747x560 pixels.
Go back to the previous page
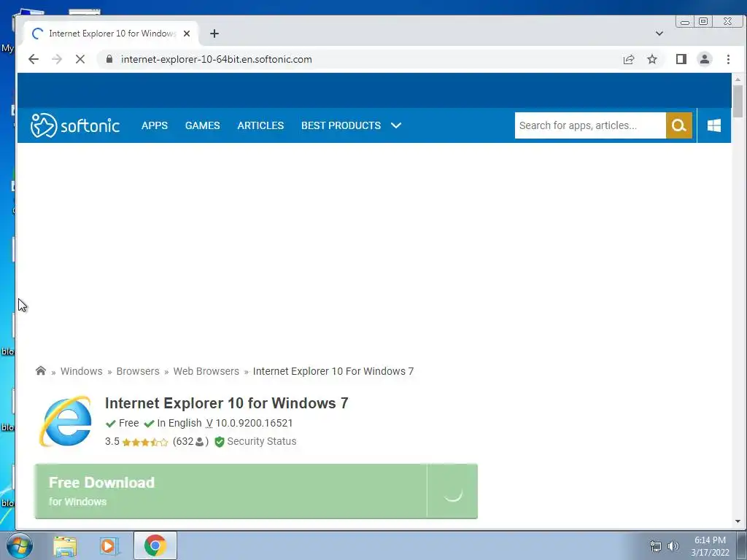[x=34, y=59]
